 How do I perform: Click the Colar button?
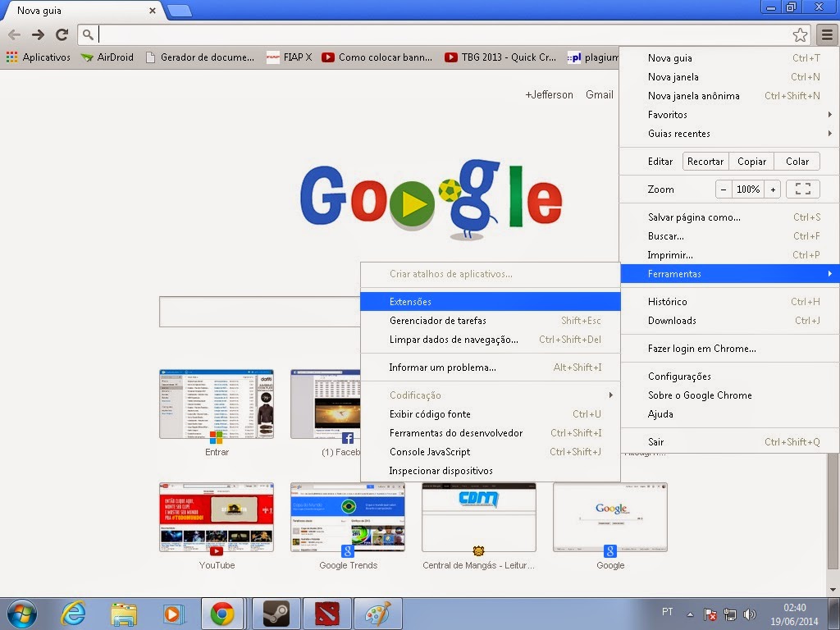(x=797, y=162)
